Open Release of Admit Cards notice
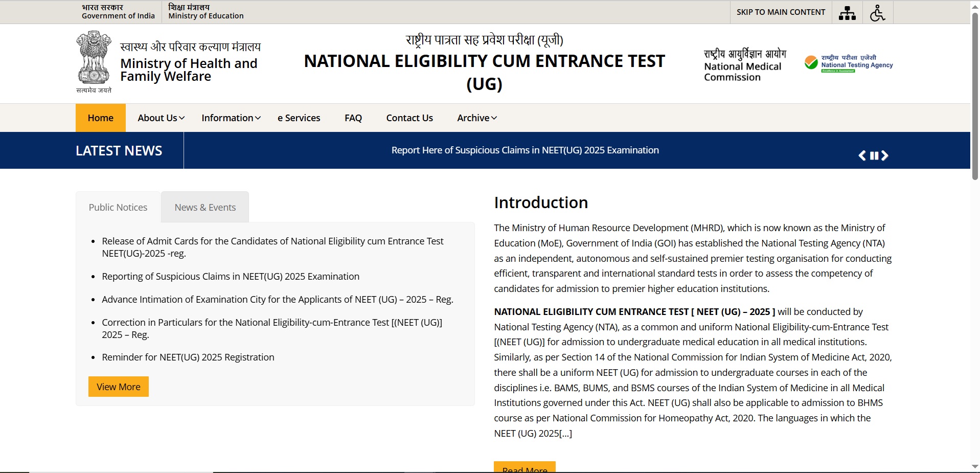Image resolution: width=980 pixels, height=473 pixels. [272, 247]
